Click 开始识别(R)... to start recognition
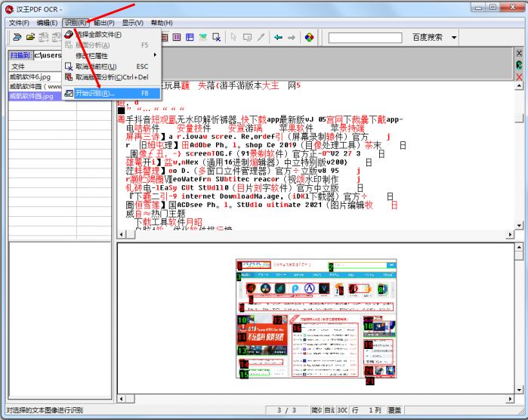 112,93
